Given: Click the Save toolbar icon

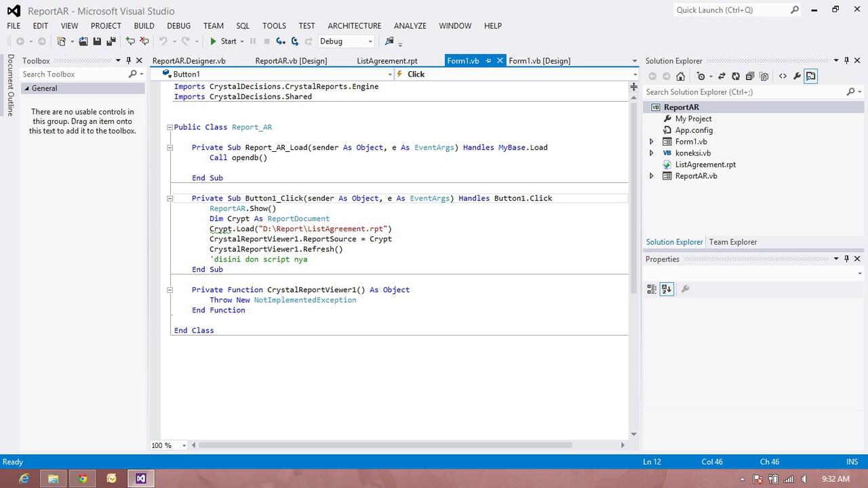Looking at the screenshot, I should click(97, 41).
